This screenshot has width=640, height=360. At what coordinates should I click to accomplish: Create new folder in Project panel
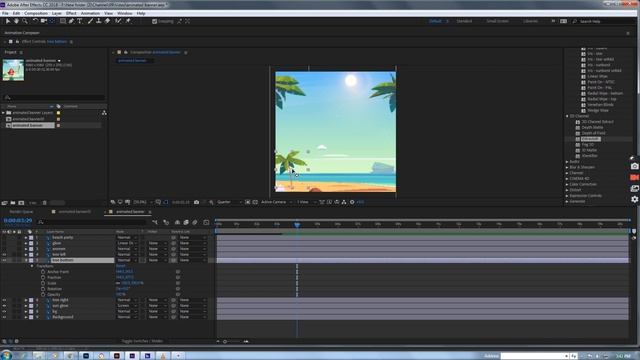point(13,203)
